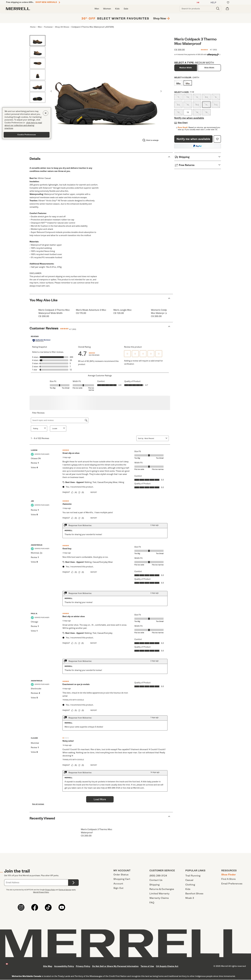The width and height of the screenshot is (251, 980).
Task: Go to Footwear breadcrumb
Action: [x=48, y=27]
